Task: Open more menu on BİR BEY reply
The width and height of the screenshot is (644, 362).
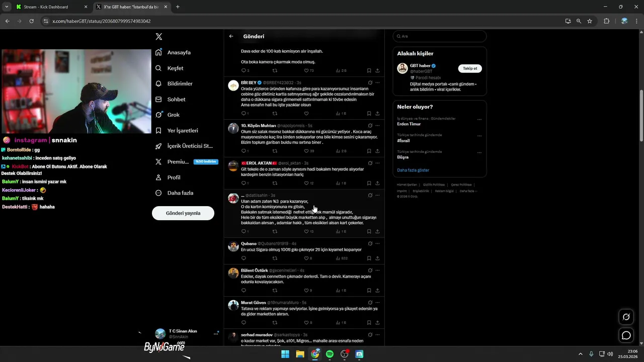Action: coord(377,82)
